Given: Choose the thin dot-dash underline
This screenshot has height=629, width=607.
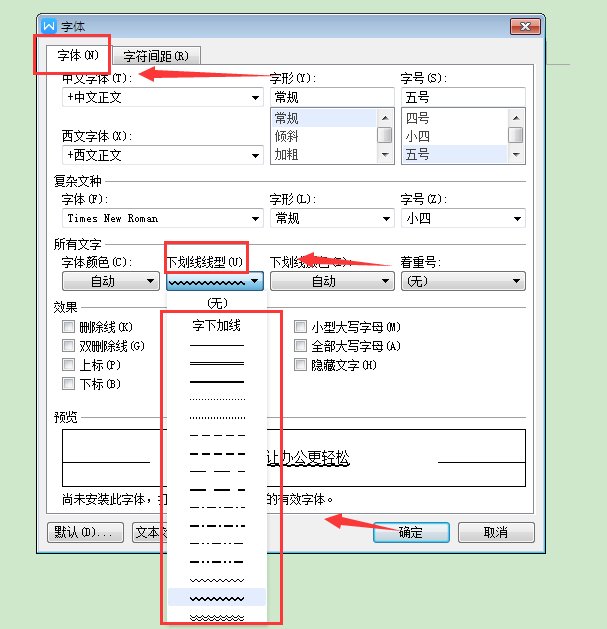Looking at the screenshot, I should click(x=217, y=508).
